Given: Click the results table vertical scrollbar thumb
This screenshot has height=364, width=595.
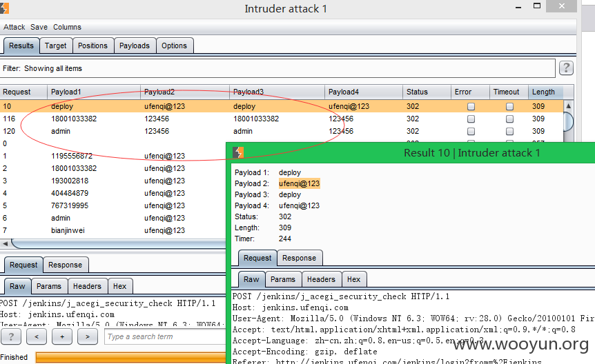Looking at the screenshot, I should (569, 121).
